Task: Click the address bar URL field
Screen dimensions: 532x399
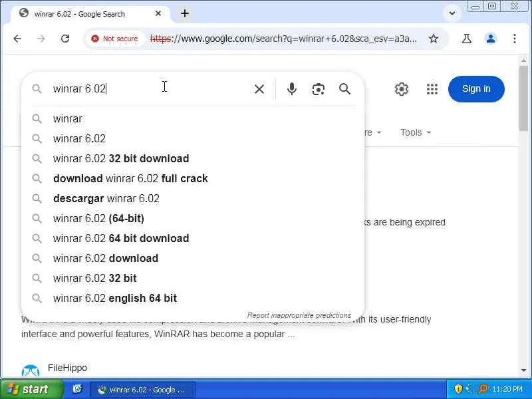Action: 283,39
